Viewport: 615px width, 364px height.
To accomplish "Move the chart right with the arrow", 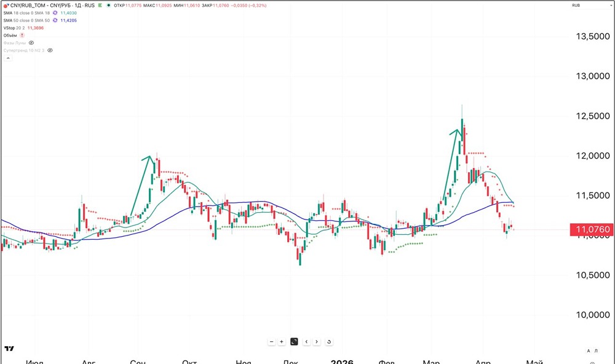I will point(317,342).
